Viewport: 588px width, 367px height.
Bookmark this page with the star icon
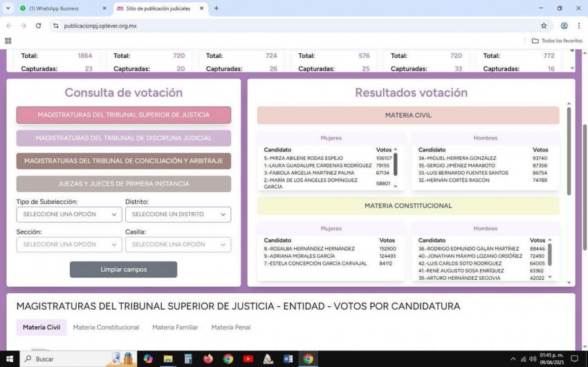[544, 26]
